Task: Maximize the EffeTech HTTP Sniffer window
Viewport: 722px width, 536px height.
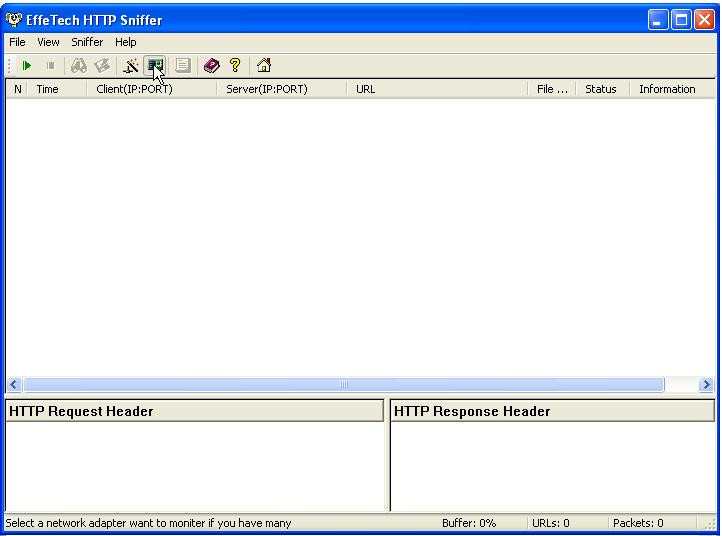Action: tap(681, 20)
